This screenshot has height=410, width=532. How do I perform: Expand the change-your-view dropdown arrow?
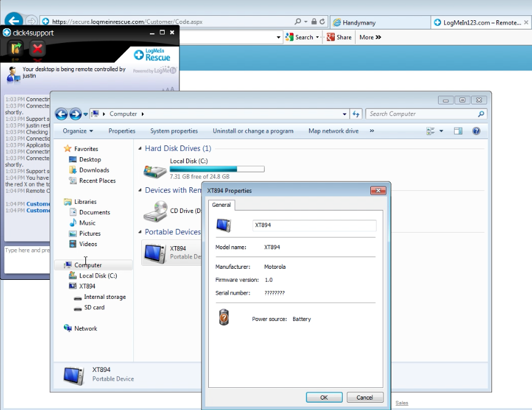[x=441, y=131]
